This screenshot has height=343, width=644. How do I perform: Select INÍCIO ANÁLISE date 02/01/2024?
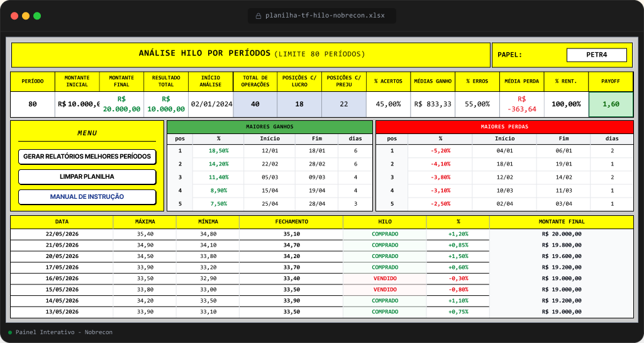click(211, 104)
